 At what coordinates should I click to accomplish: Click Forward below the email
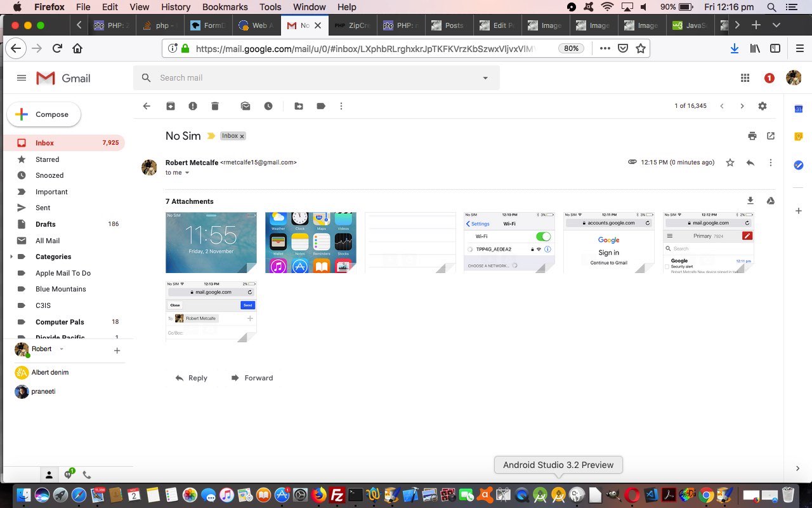tap(252, 378)
